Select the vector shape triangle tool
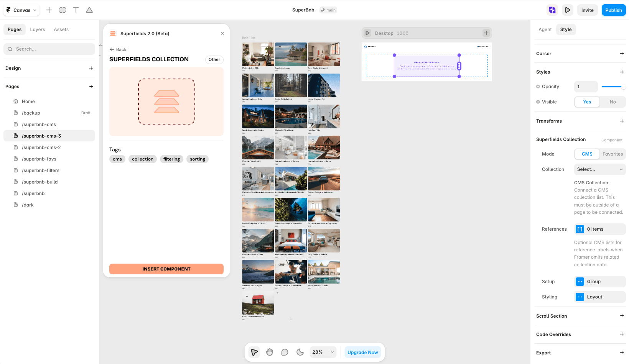The image size is (629, 364). point(89,10)
